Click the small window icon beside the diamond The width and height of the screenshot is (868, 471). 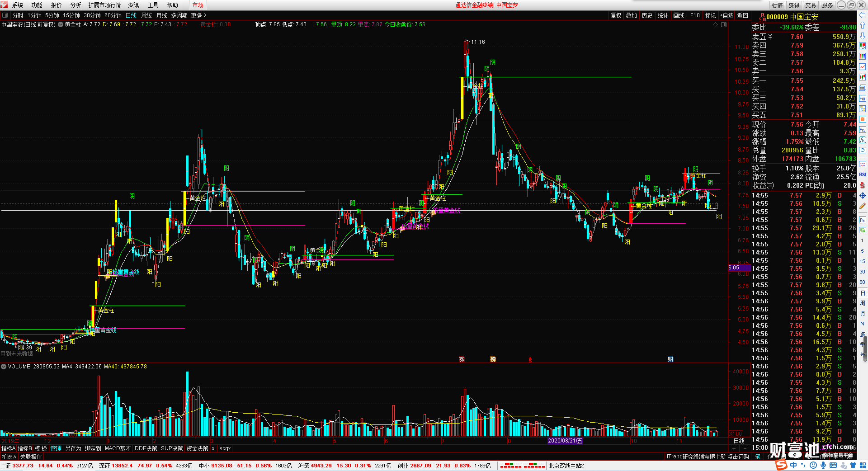(x=724, y=24)
